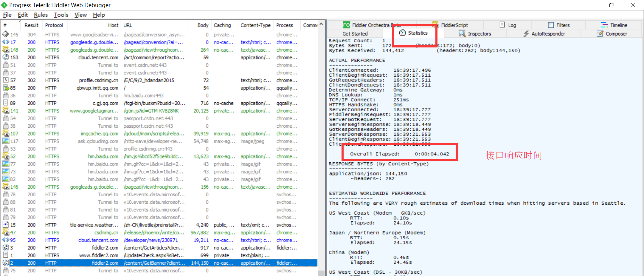This screenshot has width=644, height=276.
Task: Select the csdnimg.cn /release/phoenix session
Action: pos(159,232)
